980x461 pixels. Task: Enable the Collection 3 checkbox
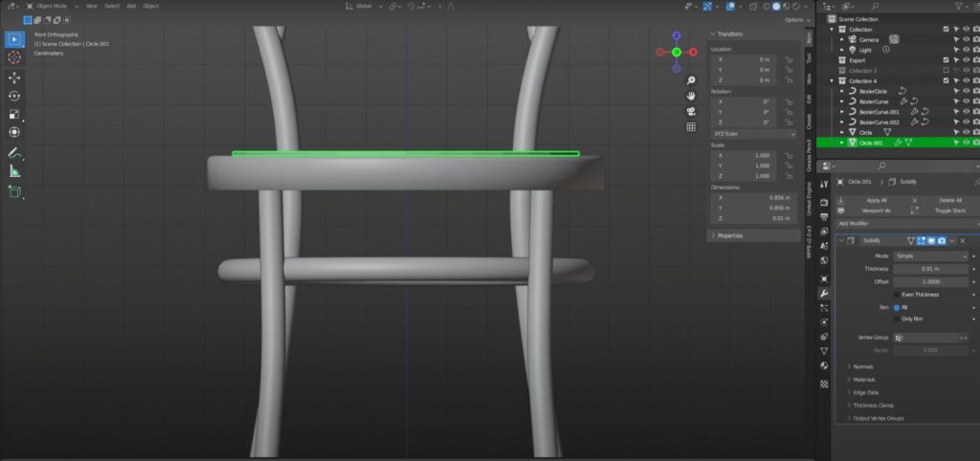pos(946,71)
